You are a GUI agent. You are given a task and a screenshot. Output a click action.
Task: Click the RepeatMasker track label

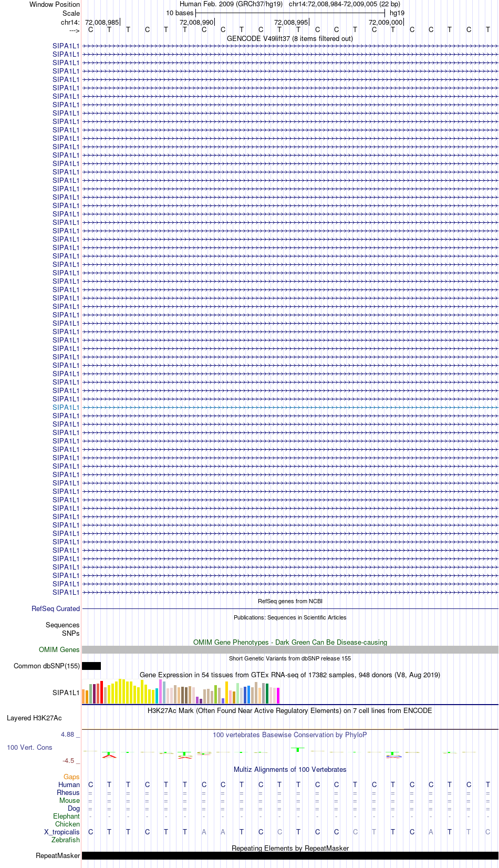tap(58, 855)
